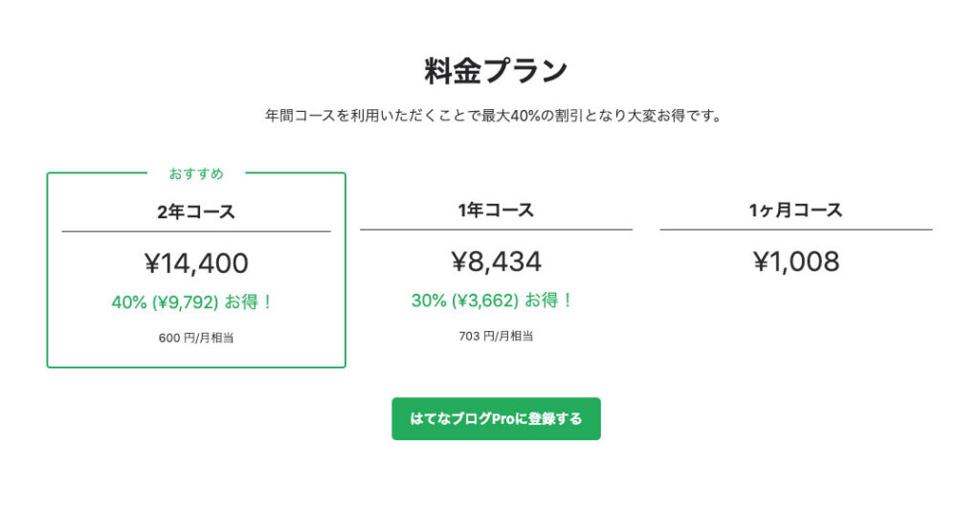
Task: Click the ¥8,434 price text
Action: [x=496, y=261]
